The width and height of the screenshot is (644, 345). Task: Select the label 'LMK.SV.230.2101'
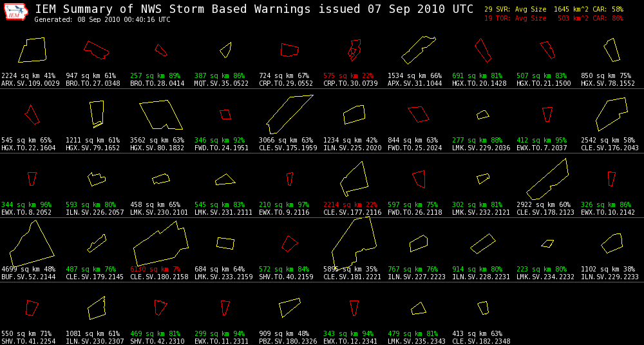(x=159, y=213)
